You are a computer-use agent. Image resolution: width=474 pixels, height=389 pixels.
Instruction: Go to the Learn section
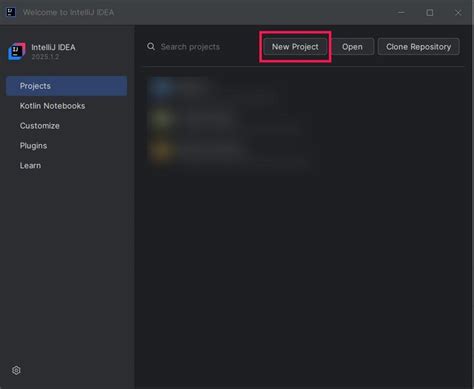(x=66, y=165)
